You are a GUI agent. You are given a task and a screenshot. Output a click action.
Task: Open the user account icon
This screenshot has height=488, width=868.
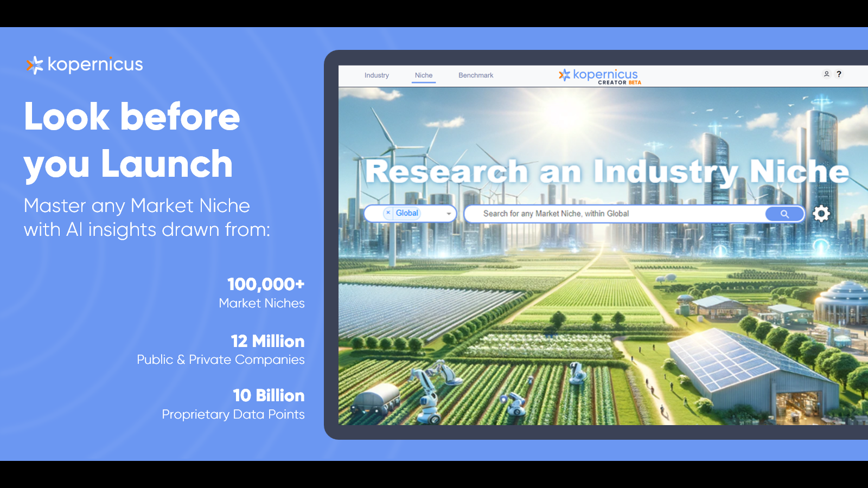point(827,74)
